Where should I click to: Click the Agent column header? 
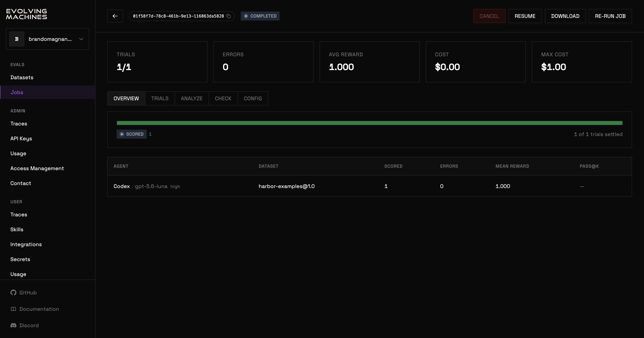[121, 166]
